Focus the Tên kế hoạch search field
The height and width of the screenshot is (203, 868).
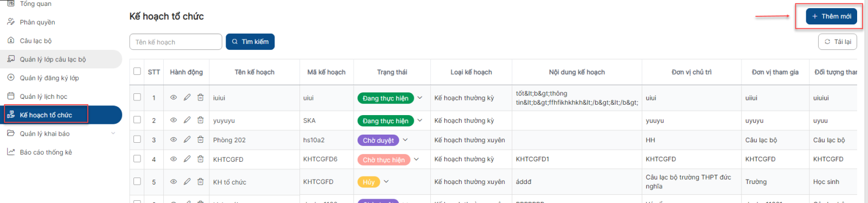point(176,42)
